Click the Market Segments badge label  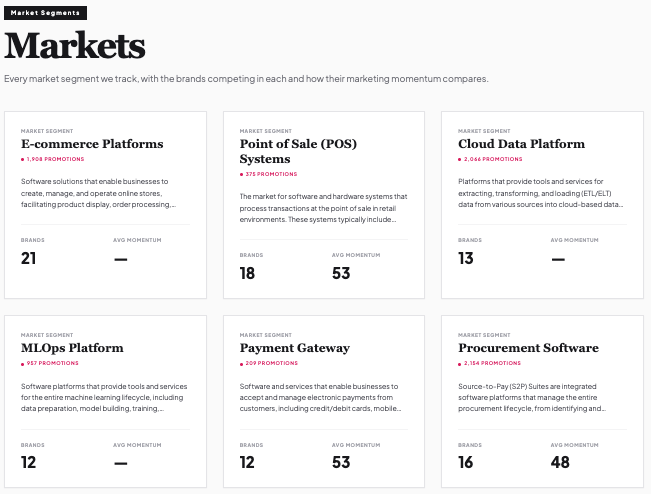point(45,13)
